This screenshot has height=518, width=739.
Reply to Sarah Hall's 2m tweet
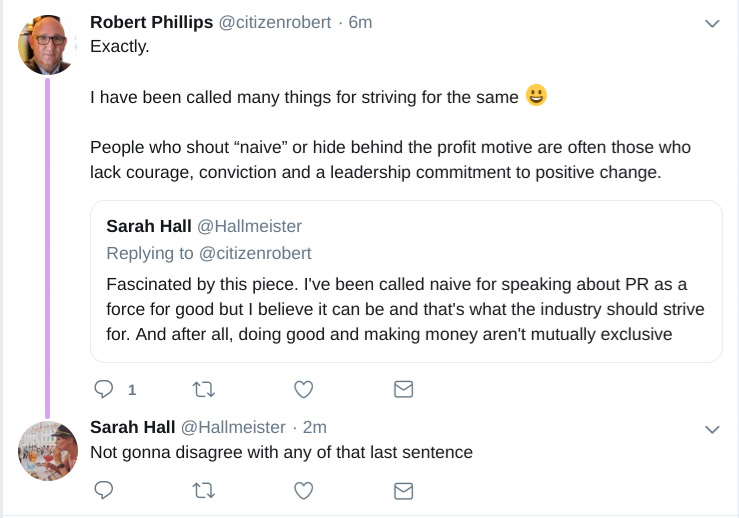103,490
